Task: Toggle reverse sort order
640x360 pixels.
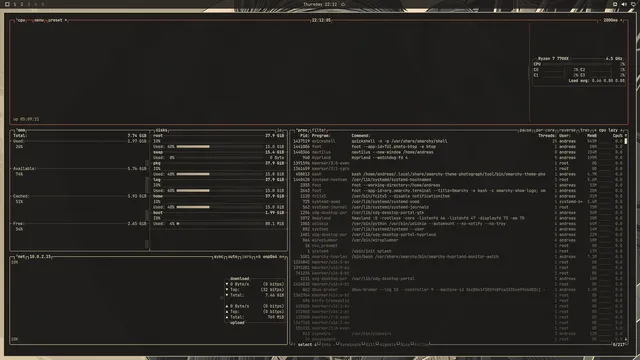Action: (567, 130)
